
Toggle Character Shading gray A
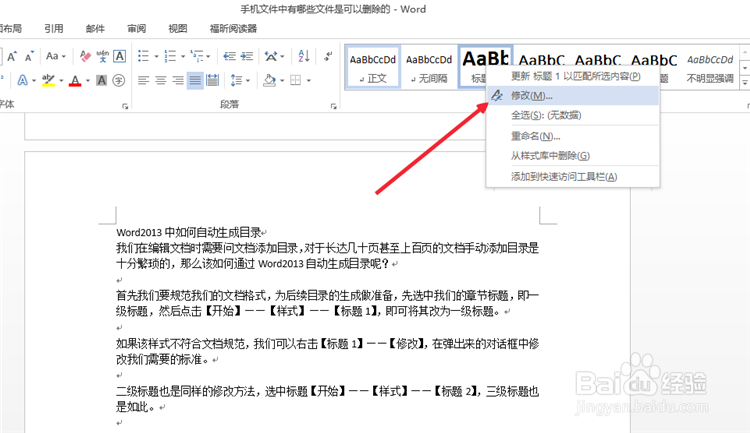[x=101, y=80]
